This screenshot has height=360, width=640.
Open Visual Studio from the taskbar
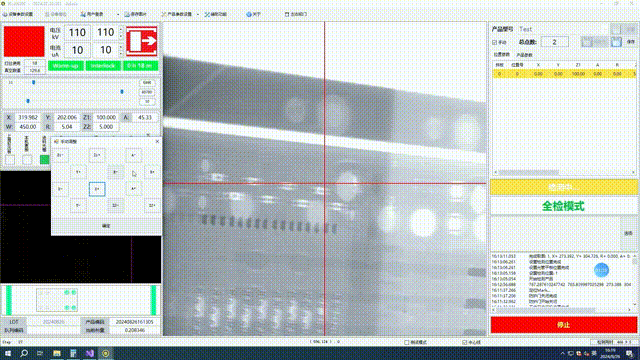click(x=89, y=353)
